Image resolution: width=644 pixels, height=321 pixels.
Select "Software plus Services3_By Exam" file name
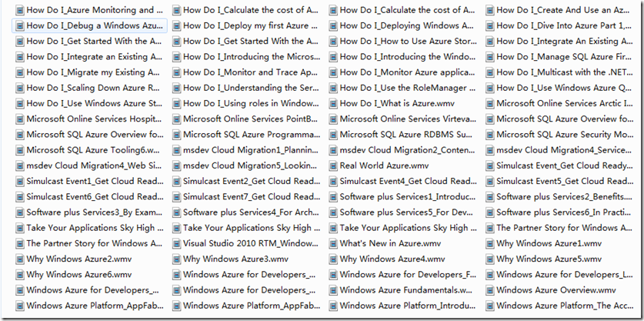(94, 212)
